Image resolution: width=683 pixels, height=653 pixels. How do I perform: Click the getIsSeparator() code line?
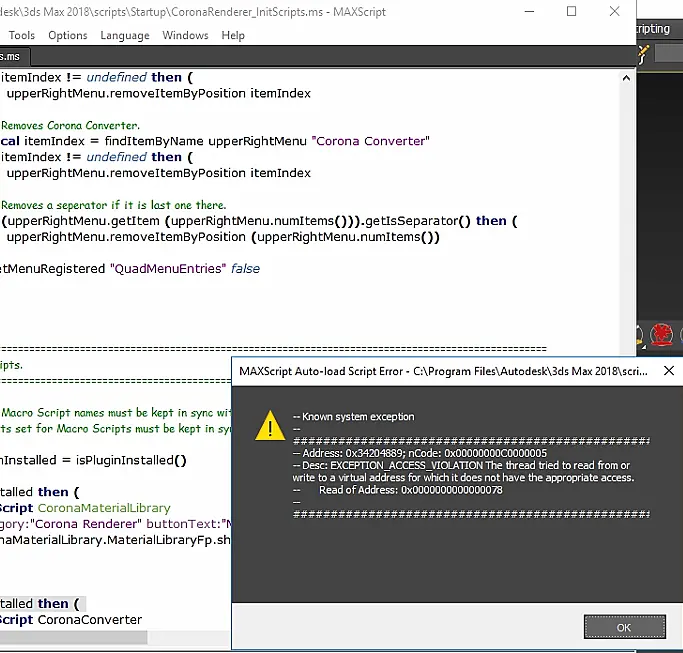[x=259, y=221]
